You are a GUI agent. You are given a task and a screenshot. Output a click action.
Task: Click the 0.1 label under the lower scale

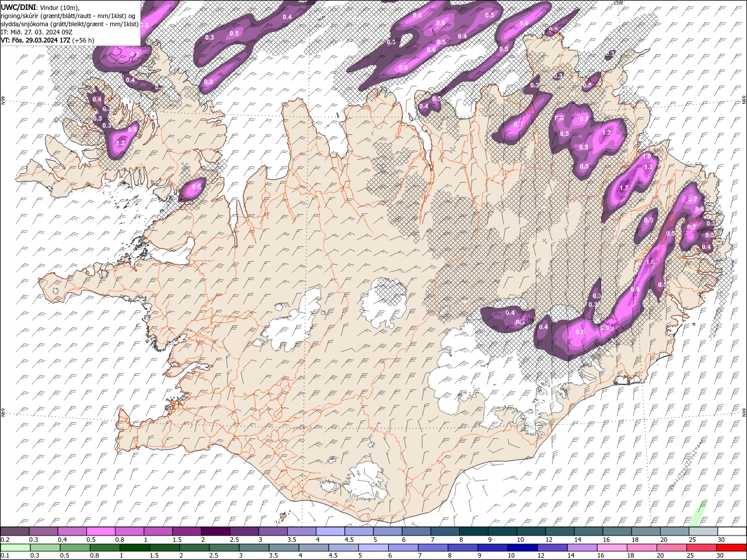click(5, 555)
